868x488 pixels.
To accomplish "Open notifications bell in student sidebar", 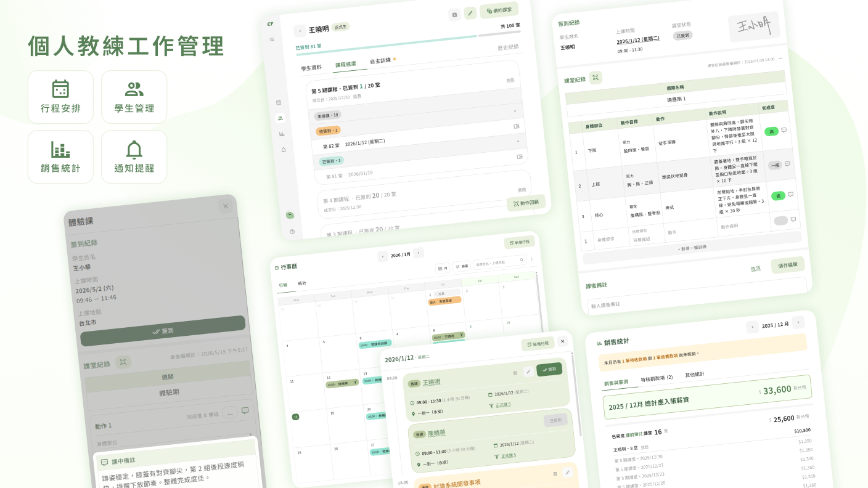I will click(x=284, y=149).
